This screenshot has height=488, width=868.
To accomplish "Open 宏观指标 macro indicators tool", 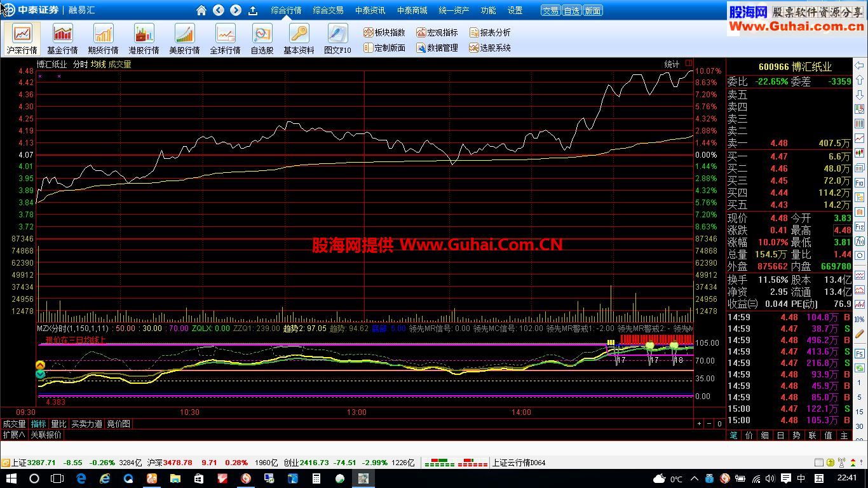I will [437, 32].
